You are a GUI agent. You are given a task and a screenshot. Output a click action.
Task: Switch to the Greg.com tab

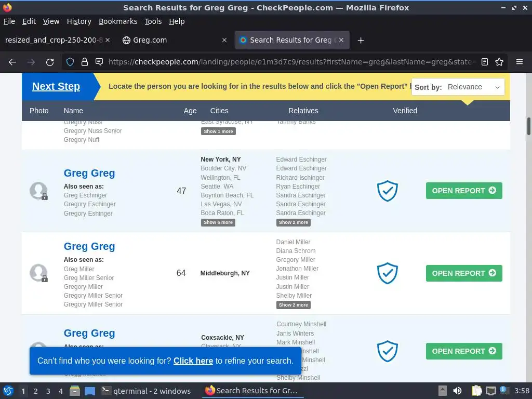click(175, 41)
